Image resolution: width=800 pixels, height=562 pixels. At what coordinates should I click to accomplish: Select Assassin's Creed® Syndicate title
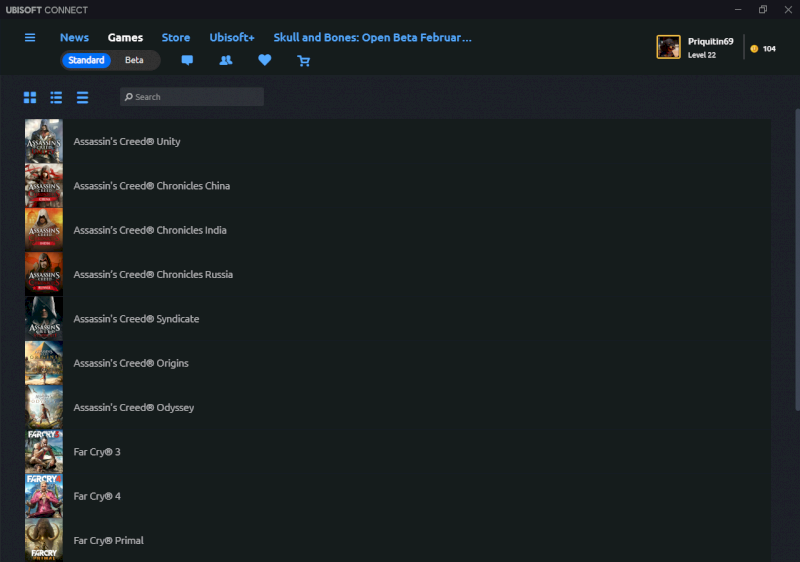(x=136, y=319)
